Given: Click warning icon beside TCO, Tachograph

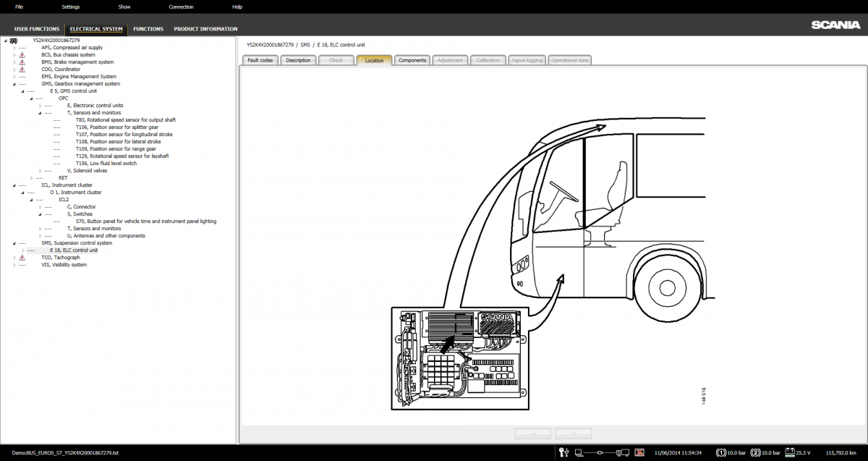Looking at the screenshot, I should (22, 258).
